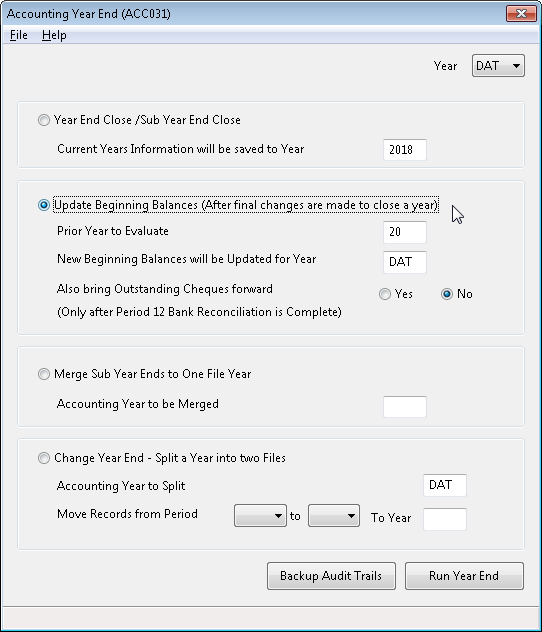Select Change Year End split option
Image resolution: width=542 pixels, height=632 pixels.
(44, 458)
